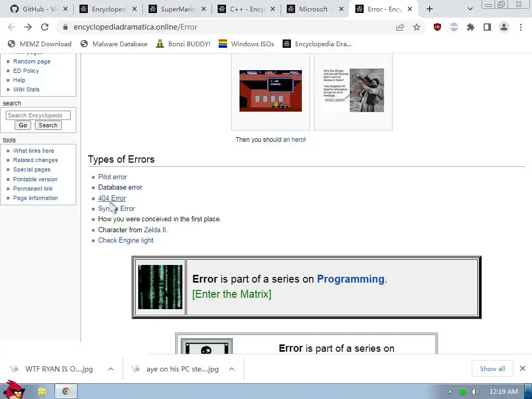Viewport: 532px width, 399px height.
Task: Open a new browser tab
Action: [x=430, y=9]
